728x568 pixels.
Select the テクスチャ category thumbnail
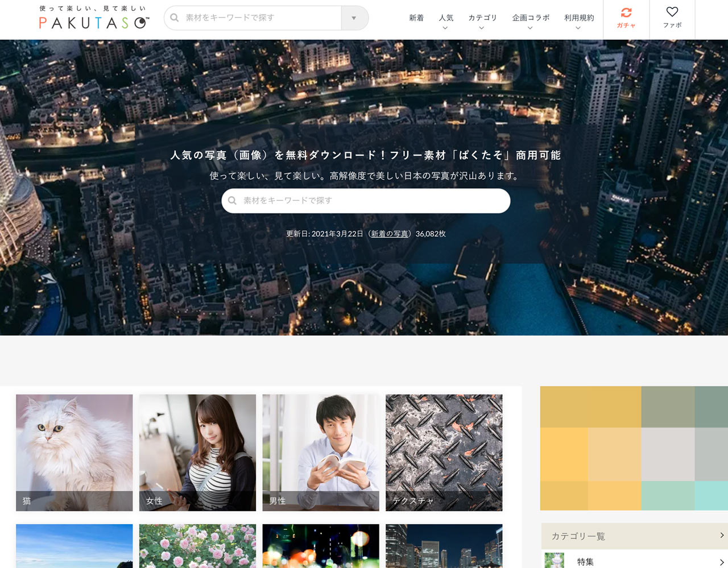tap(444, 453)
